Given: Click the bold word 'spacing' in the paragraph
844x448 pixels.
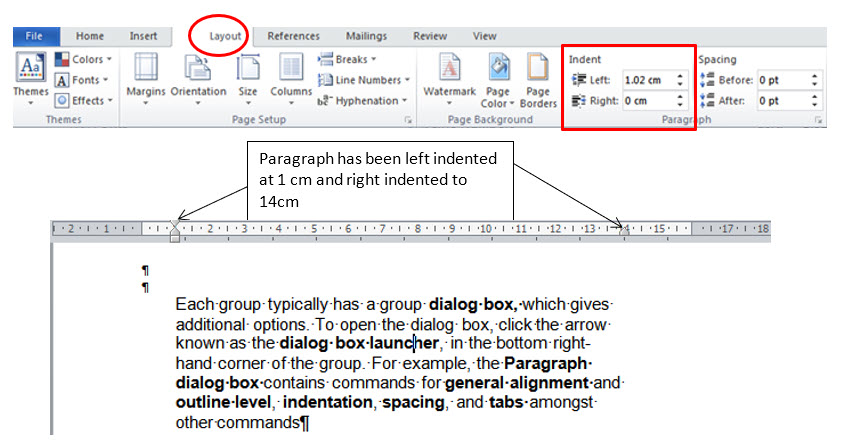Looking at the screenshot, I should [413, 403].
